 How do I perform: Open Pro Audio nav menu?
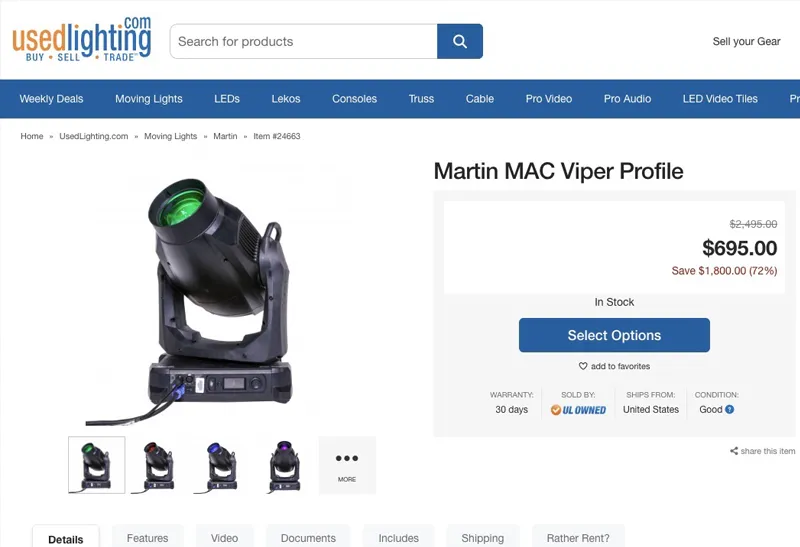pos(627,99)
